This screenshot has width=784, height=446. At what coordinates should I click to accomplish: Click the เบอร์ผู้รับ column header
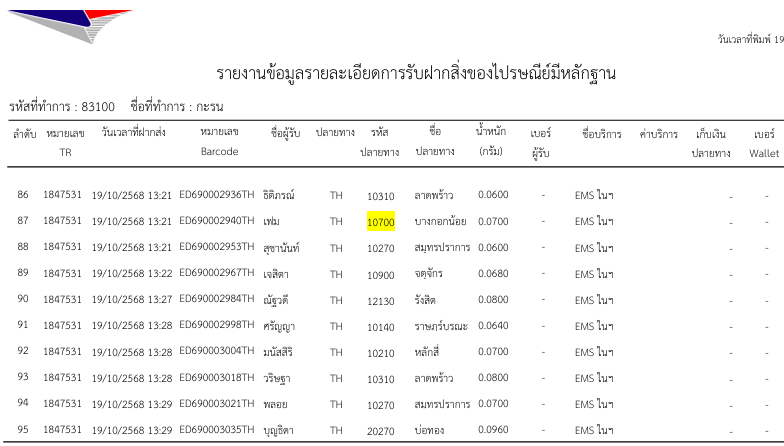[540, 143]
